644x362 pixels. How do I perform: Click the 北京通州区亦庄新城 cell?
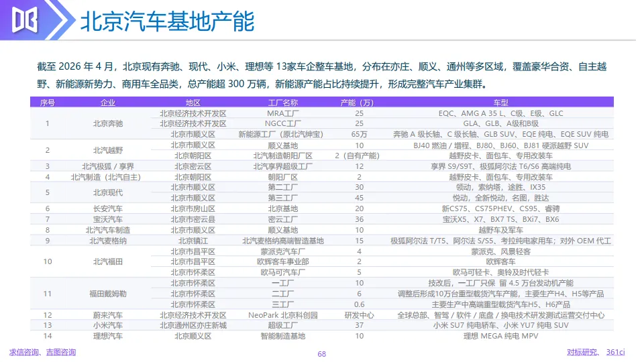(x=193, y=325)
